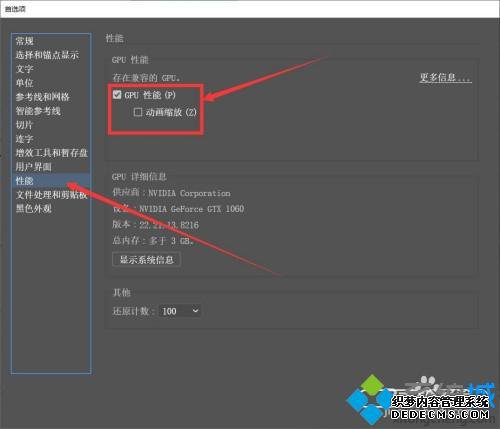Open 增效工具和暂存盘 settings

point(52,153)
